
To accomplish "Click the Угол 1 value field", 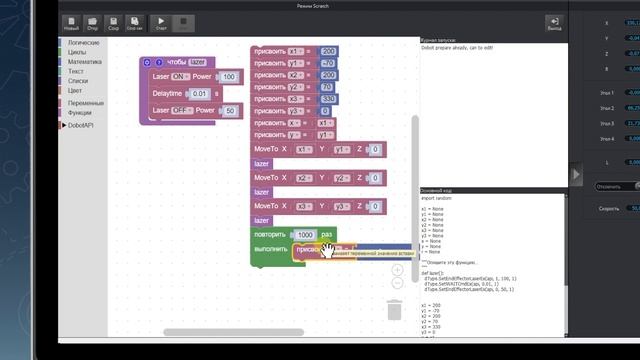I will tap(633, 93).
